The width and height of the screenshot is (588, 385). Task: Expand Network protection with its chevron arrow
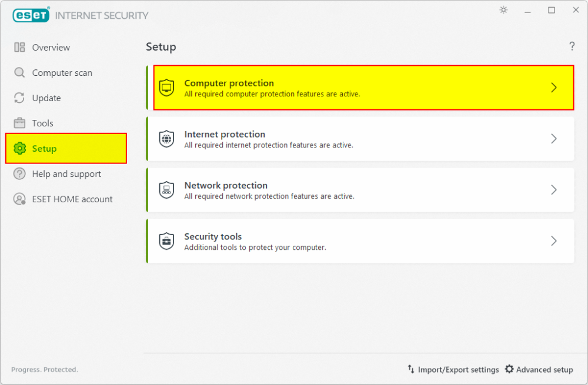click(x=553, y=190)
